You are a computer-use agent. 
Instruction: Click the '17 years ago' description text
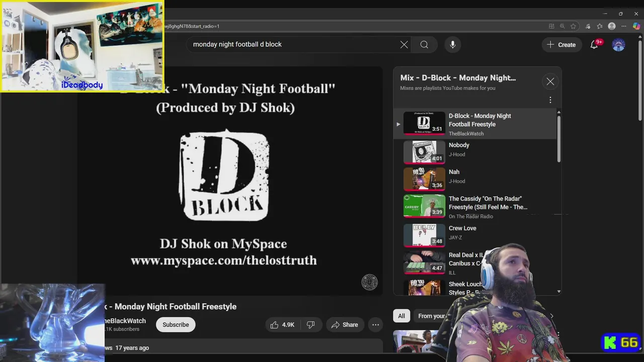[132, 348]
